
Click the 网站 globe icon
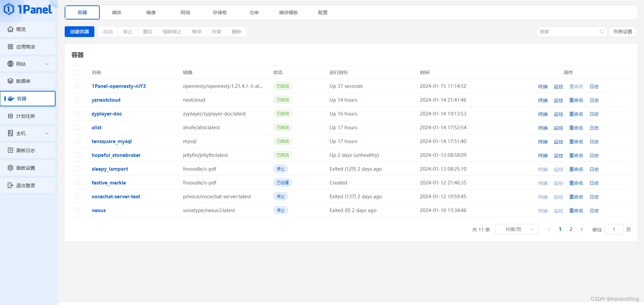point(10,64)
